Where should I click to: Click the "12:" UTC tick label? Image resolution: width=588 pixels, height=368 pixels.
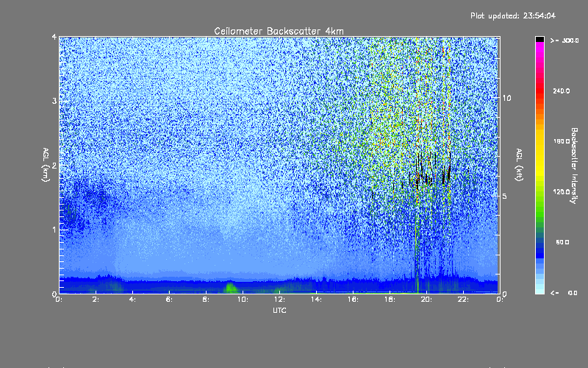point(279,300)
